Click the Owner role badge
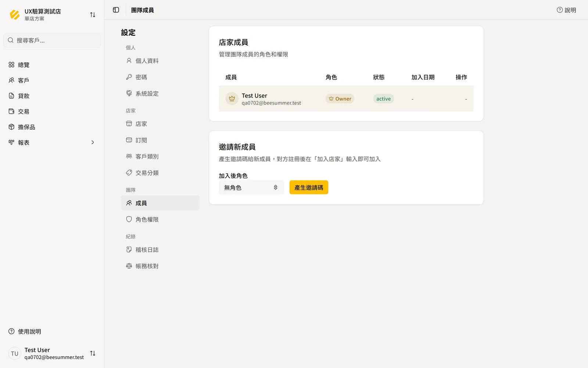This screenshot has width=588, height=368. pyautogui.click(x=340, y=99)
